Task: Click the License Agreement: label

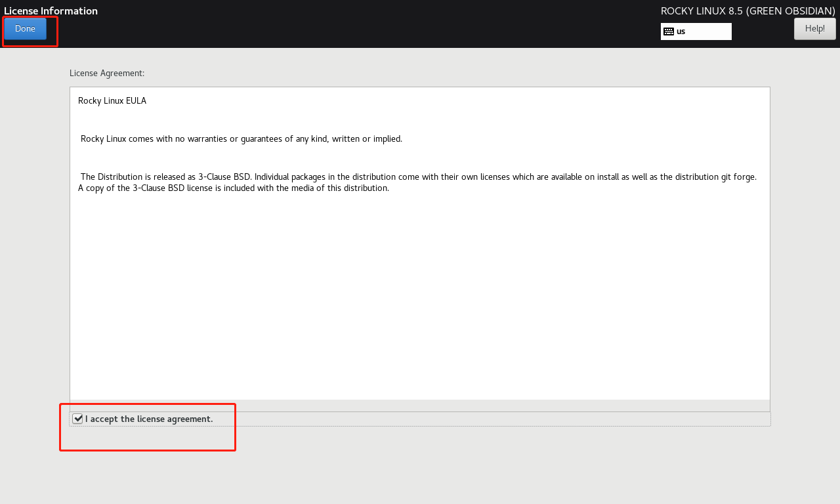Action: [107, 73]
